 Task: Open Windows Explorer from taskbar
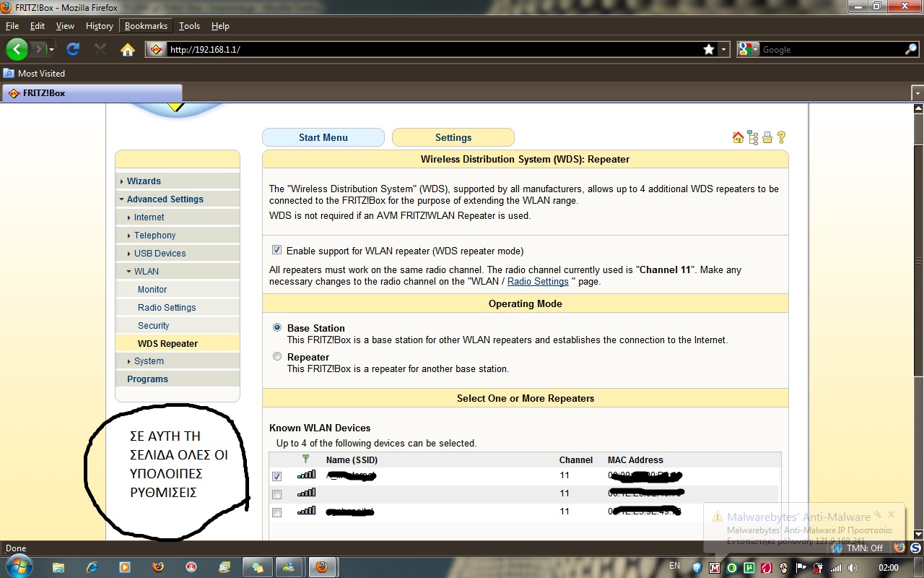[58, 567]
